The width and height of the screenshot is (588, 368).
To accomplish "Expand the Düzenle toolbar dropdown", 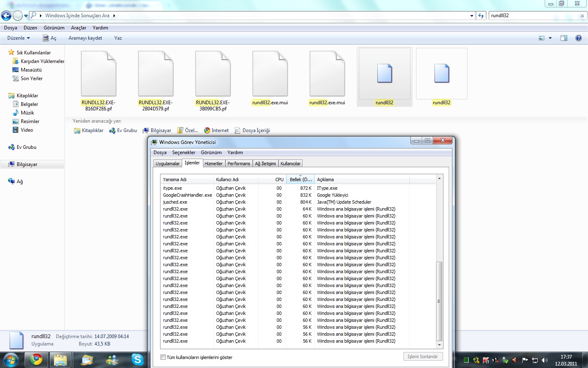I will 19,38.
